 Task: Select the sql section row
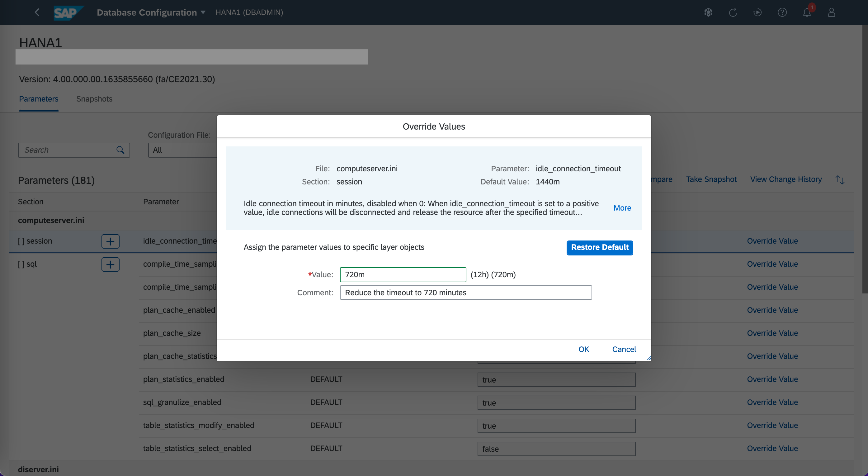point(27,264)
